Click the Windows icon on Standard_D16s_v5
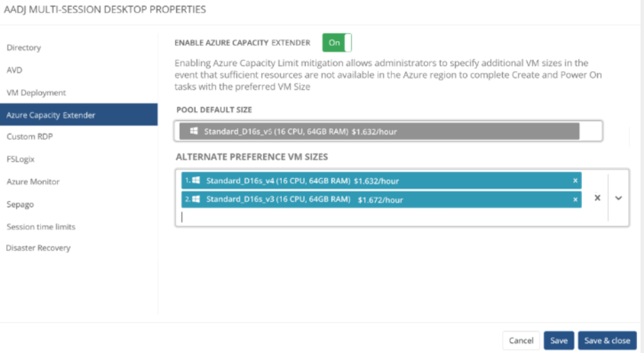Screen dimensions: 644x353 194,131
